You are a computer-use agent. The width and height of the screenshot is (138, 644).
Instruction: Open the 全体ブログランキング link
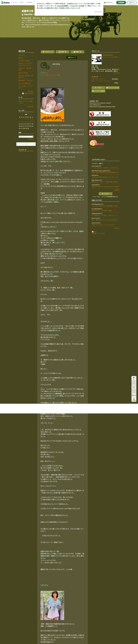97,79
